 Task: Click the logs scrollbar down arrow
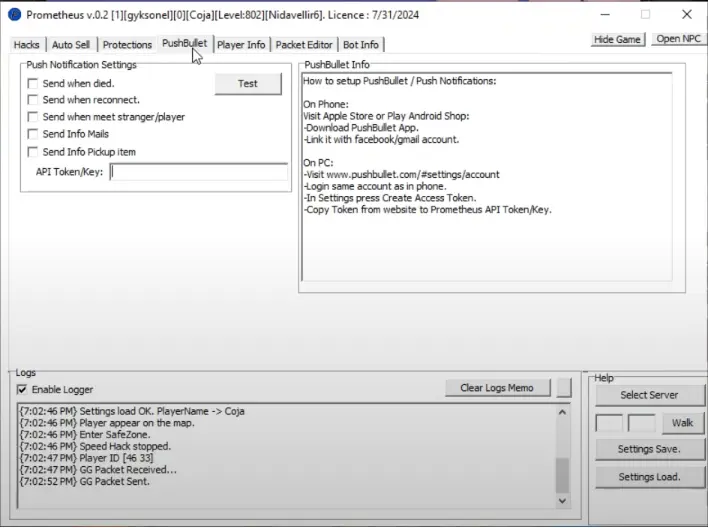[x=562, y=500]
